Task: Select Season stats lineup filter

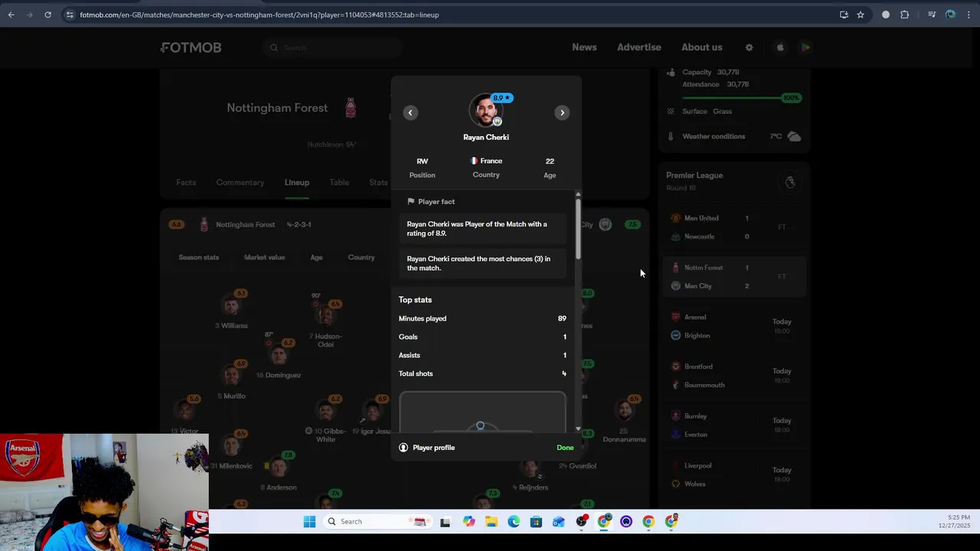Action: [x=199, y=257]
